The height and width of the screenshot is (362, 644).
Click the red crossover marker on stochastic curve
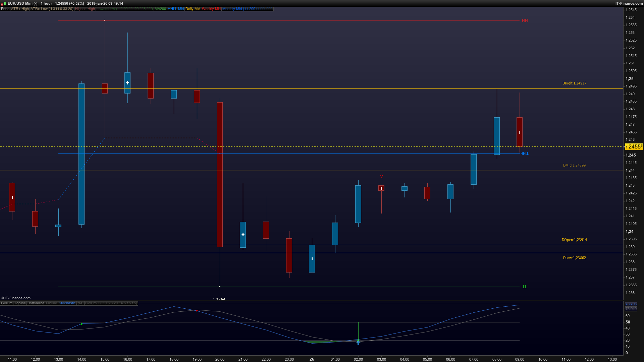(x=197, y=311)
